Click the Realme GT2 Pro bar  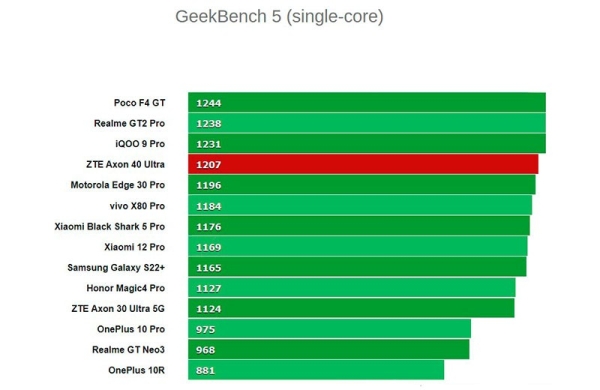tap(367, 123)
